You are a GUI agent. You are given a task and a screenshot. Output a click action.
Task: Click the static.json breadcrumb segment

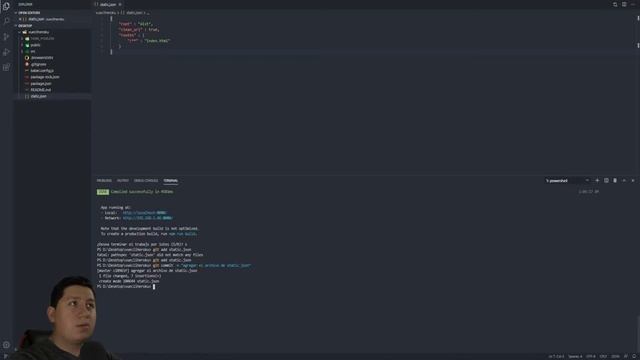[133, 13]
